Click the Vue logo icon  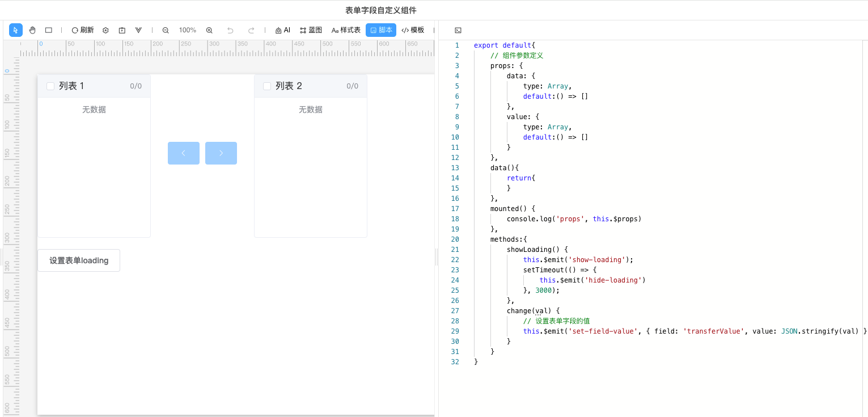pos(138,30)
